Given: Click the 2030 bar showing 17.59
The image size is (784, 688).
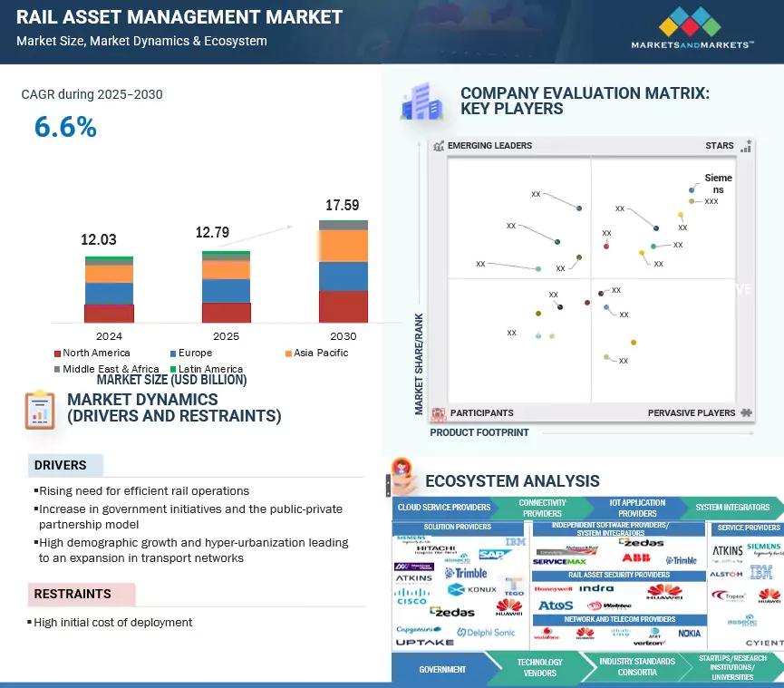Looking at the screenshot, I should tap(344, 272).
